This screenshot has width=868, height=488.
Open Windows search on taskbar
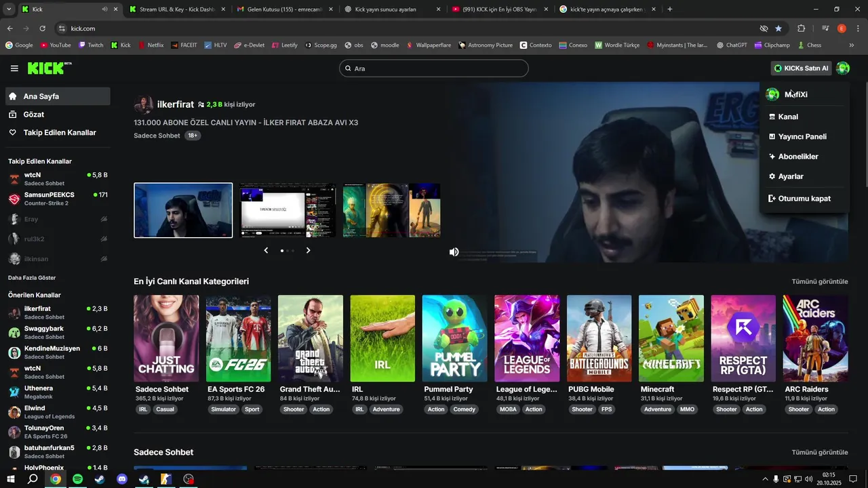pyautogui.click(x=33, y=479)
